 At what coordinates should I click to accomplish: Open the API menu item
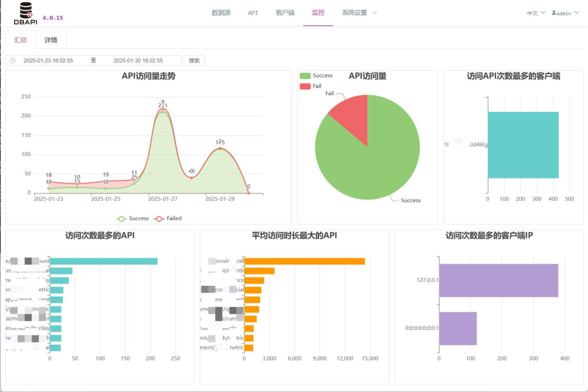(253, 13)
